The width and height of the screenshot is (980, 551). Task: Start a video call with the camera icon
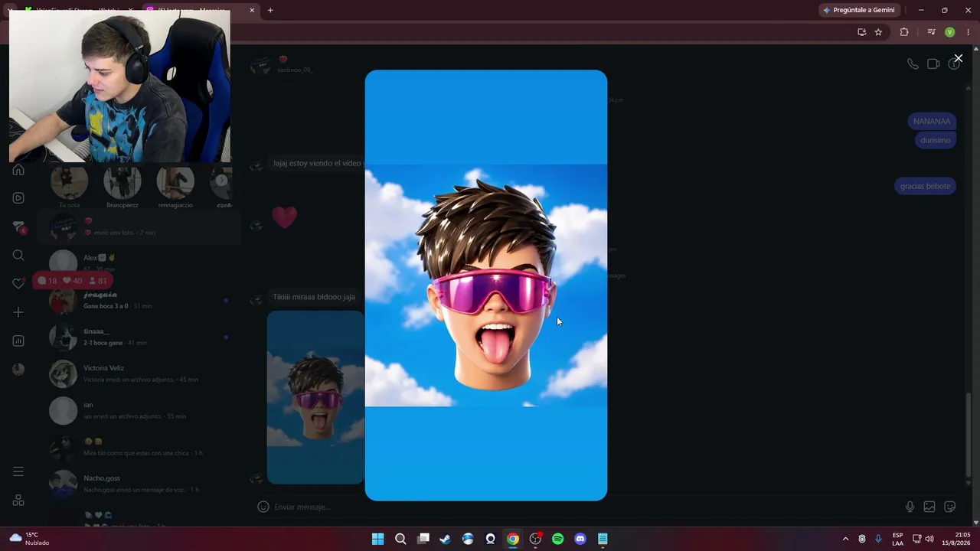pos(933,64)
